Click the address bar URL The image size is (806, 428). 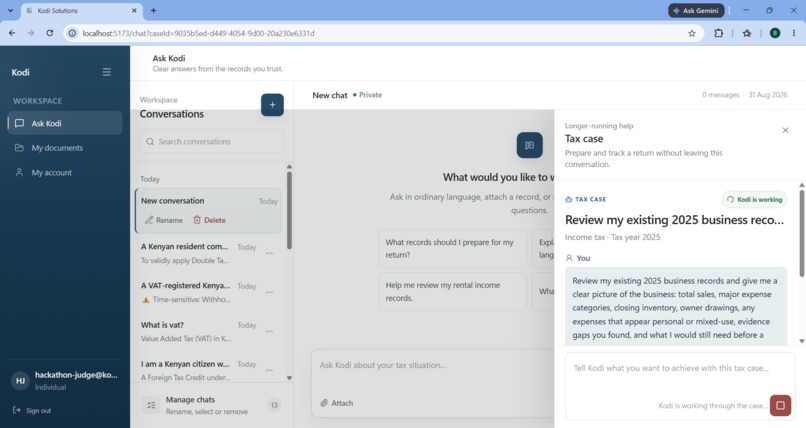point(198,33)
